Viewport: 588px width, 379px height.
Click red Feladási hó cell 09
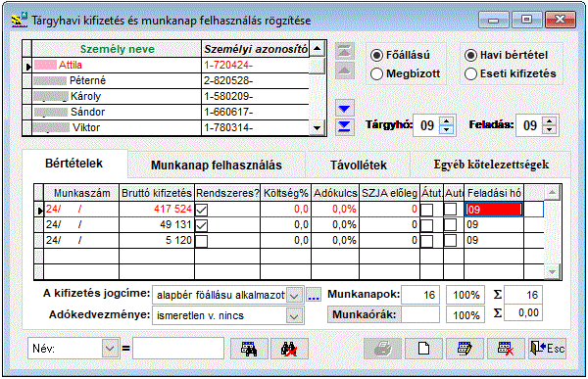(494, 210)
